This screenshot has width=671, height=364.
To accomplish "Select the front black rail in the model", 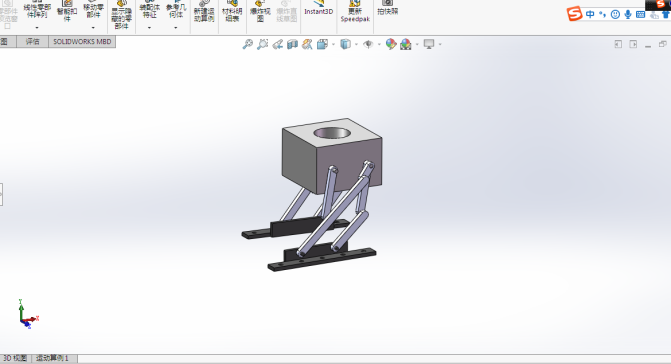I will tap(322, 260).
